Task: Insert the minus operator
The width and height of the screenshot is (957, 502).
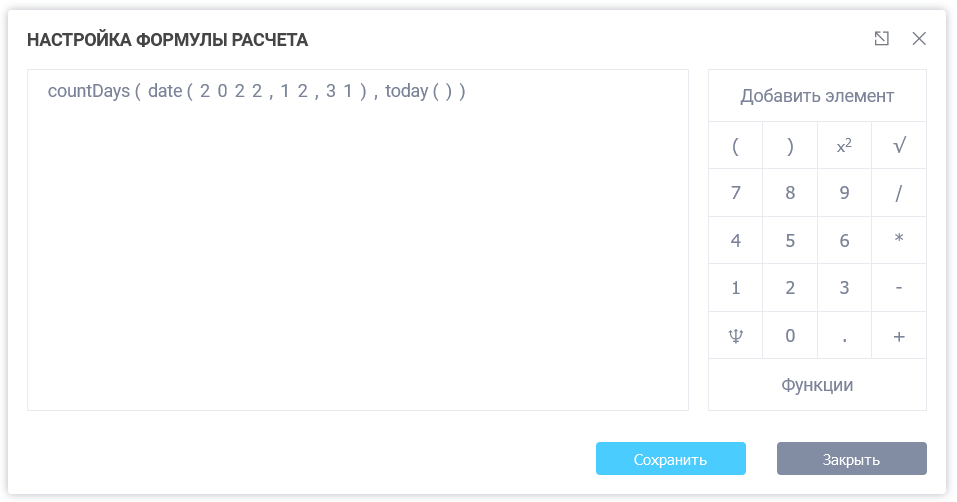Action: 899,288
